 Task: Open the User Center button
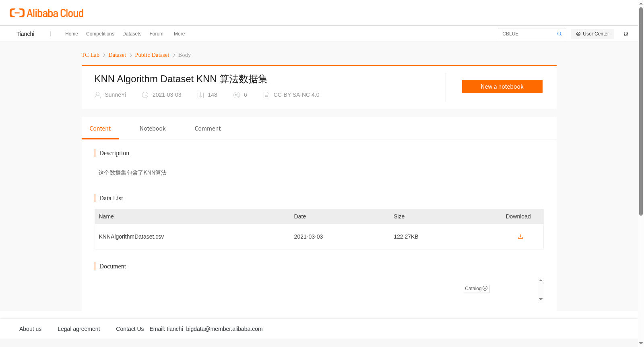(592, 34)
